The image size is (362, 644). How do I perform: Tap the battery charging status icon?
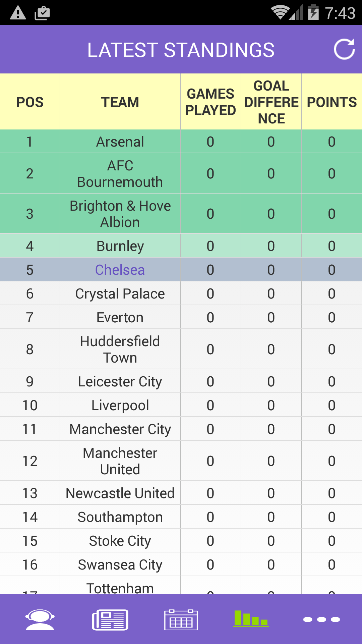click(x=313, y=13)
